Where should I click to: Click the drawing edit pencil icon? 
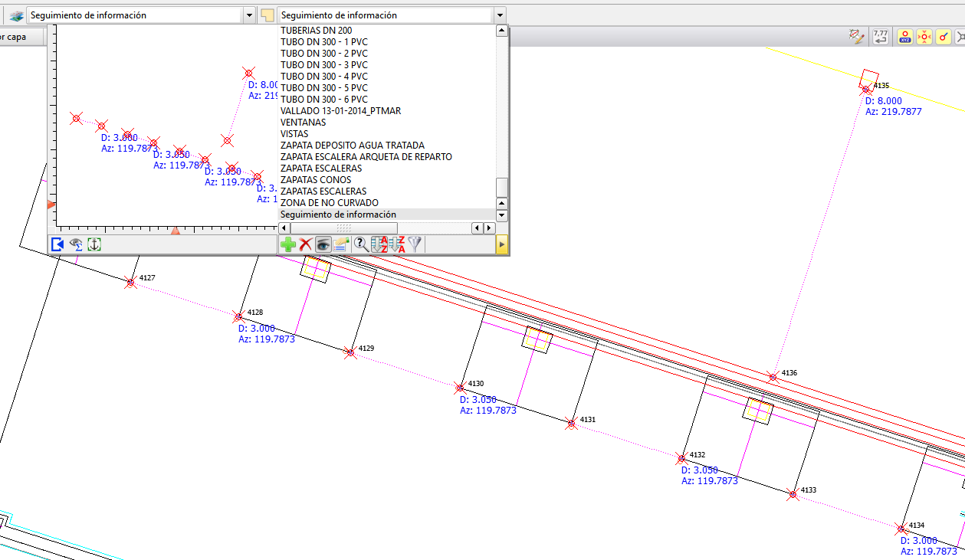857,36
